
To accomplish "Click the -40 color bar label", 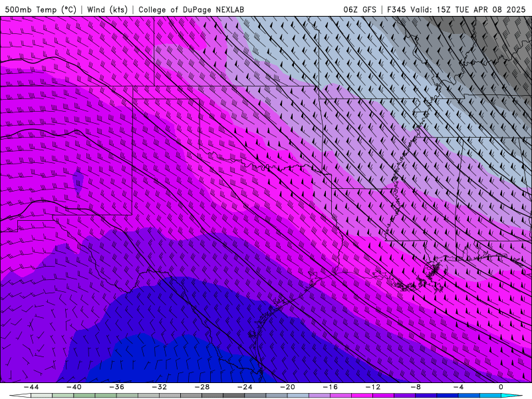I will pyautogui.click(x=74, y=387).
